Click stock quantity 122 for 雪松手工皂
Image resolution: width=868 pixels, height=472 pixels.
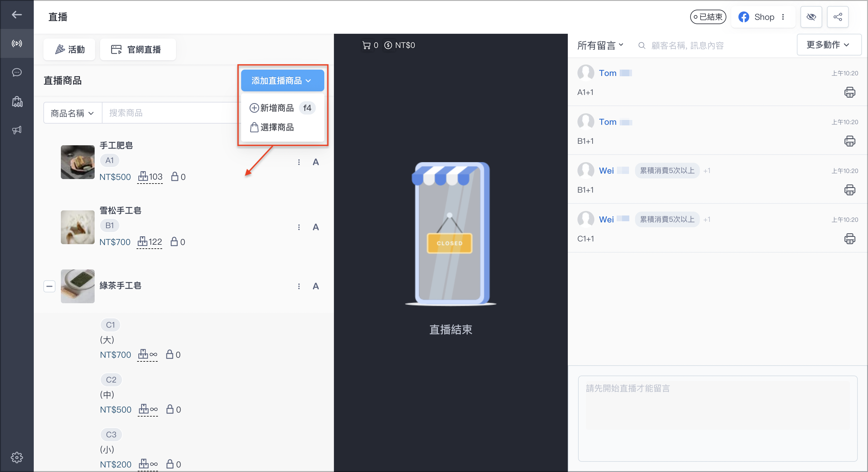point(149,242)
